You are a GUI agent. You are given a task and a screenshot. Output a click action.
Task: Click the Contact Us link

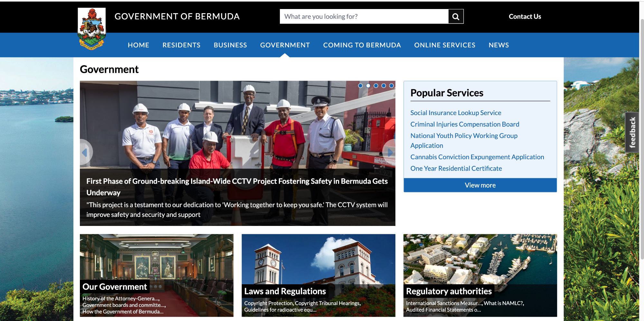(525, 16)
